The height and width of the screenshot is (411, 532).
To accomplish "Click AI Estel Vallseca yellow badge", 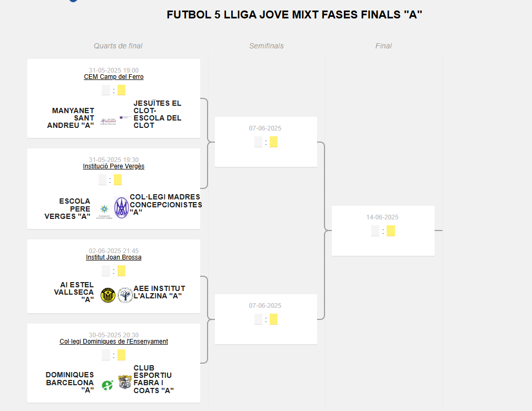I will pyautogui.click(x=108, y=295).
